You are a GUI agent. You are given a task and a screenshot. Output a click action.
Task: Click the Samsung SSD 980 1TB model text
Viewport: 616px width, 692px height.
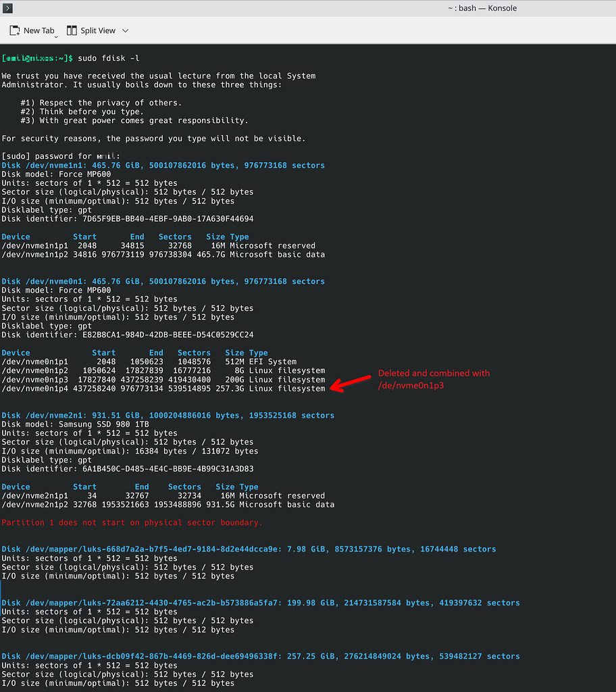click(x=108, y=424)
